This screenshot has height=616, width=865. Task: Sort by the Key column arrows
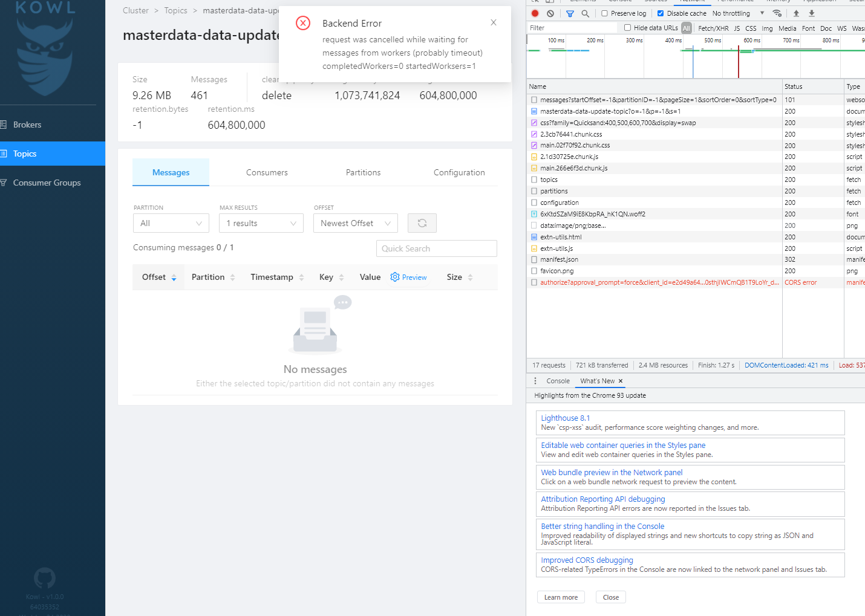341,277
